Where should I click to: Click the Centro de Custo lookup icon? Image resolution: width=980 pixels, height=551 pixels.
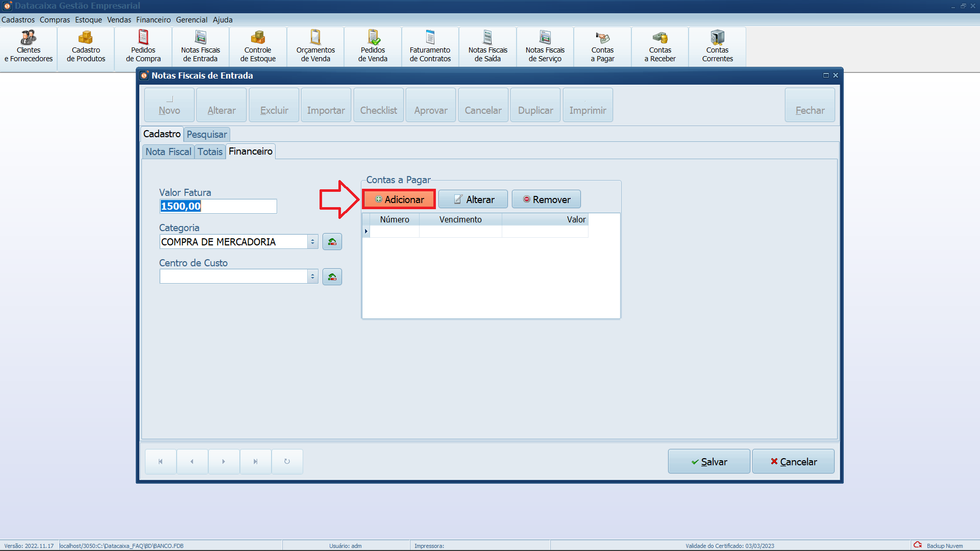pos(332,277)
